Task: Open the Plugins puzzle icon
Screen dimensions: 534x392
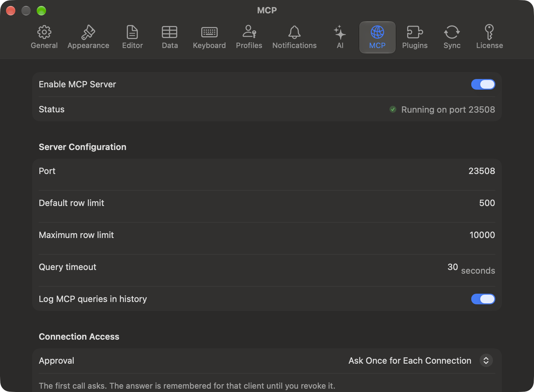Action: point(415,32)
